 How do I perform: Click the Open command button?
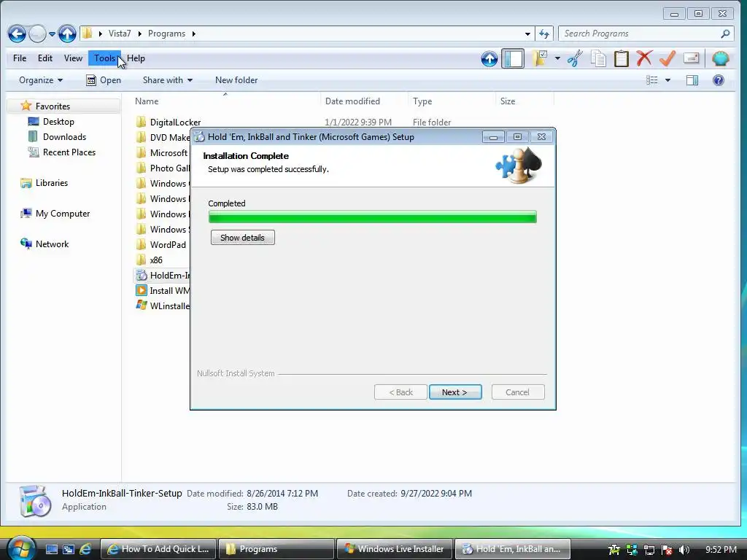[x=104, y=80]
